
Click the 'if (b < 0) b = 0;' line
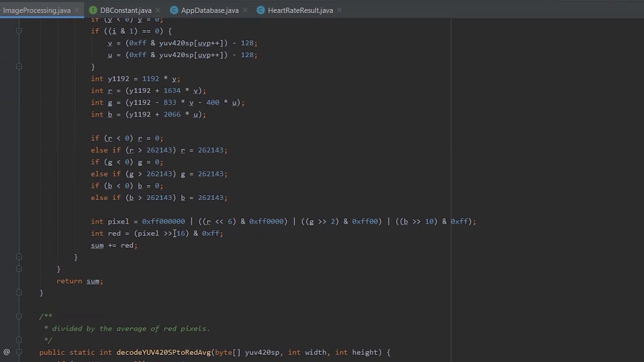click(127, 186)
